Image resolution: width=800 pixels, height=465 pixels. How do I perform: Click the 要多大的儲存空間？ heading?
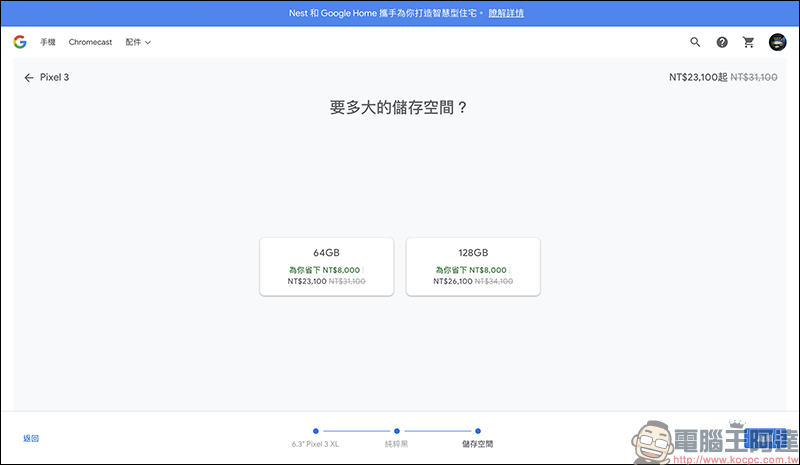coord(398,107)
